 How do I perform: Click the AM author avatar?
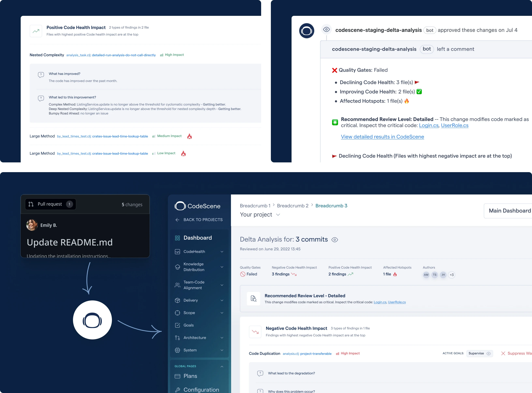click(426, 275)
